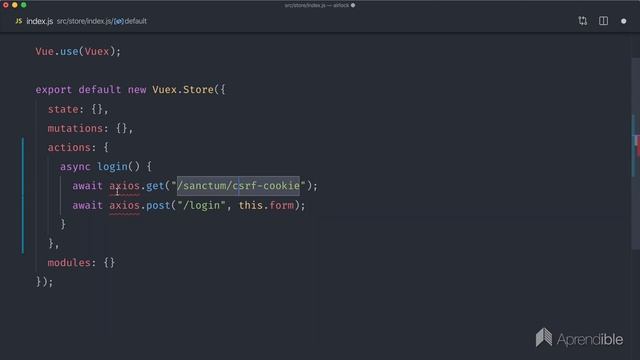Click the green macOS fullscreen button

[24, 5]
